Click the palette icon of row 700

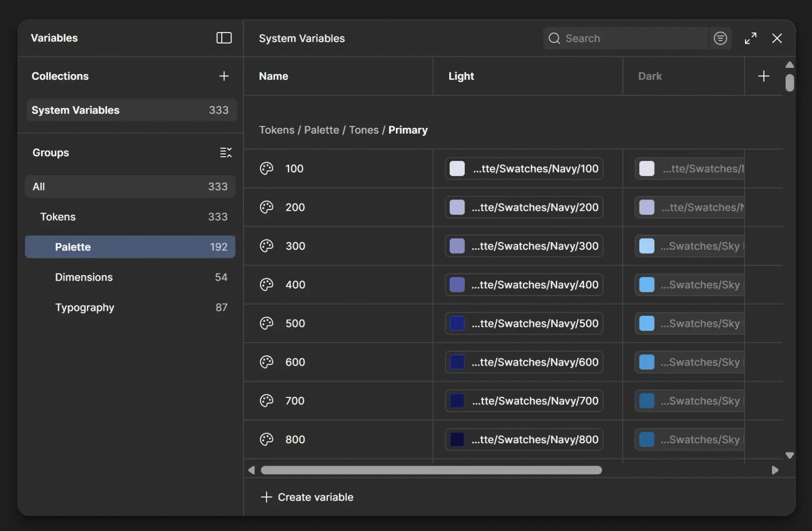(266, 401)
